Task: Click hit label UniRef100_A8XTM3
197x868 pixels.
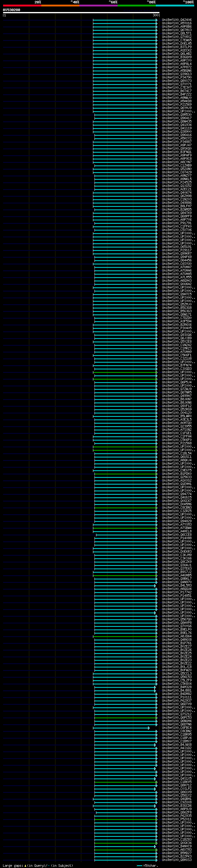Action: 177,850
